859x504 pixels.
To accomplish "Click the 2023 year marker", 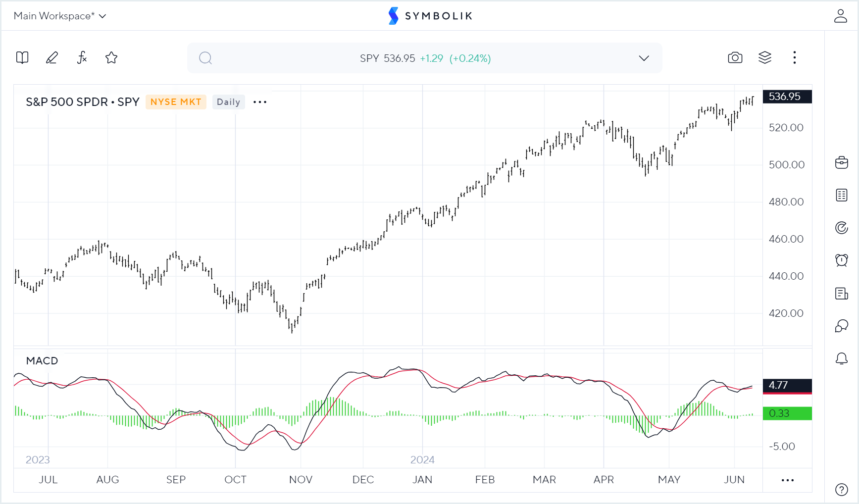I will (38, 460).
